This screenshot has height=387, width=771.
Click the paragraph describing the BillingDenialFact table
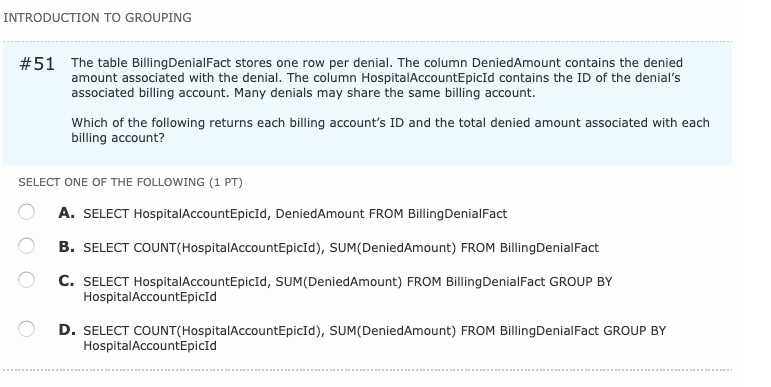click(x=377, y=78)
